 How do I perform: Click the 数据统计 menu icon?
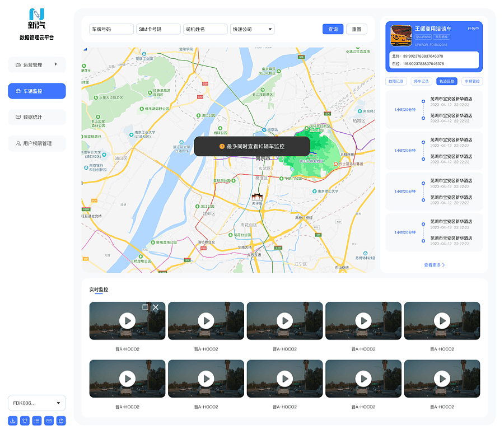click(18, 117)
